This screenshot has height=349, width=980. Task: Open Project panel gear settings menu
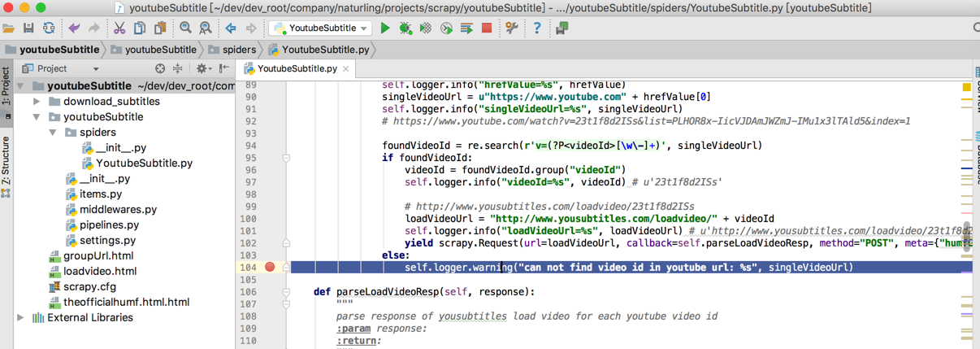pyautogui.click(x=202, y=69)
